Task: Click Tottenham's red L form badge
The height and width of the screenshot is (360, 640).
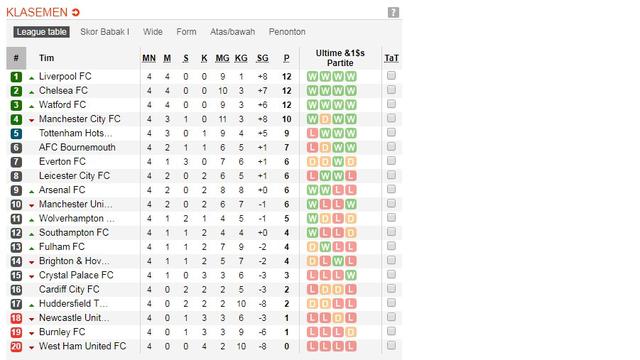Action: (x=312, y=133)
